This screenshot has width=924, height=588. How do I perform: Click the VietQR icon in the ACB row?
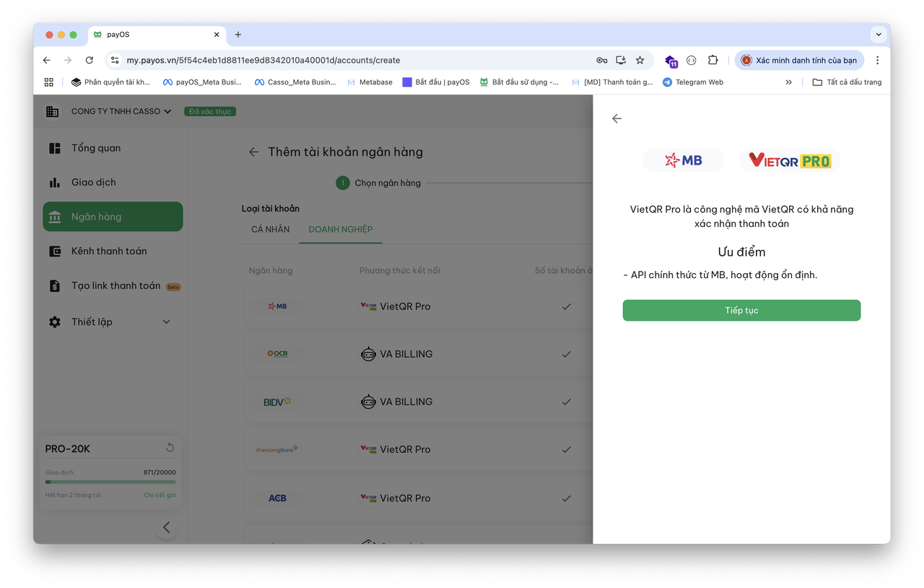[368, 498]
